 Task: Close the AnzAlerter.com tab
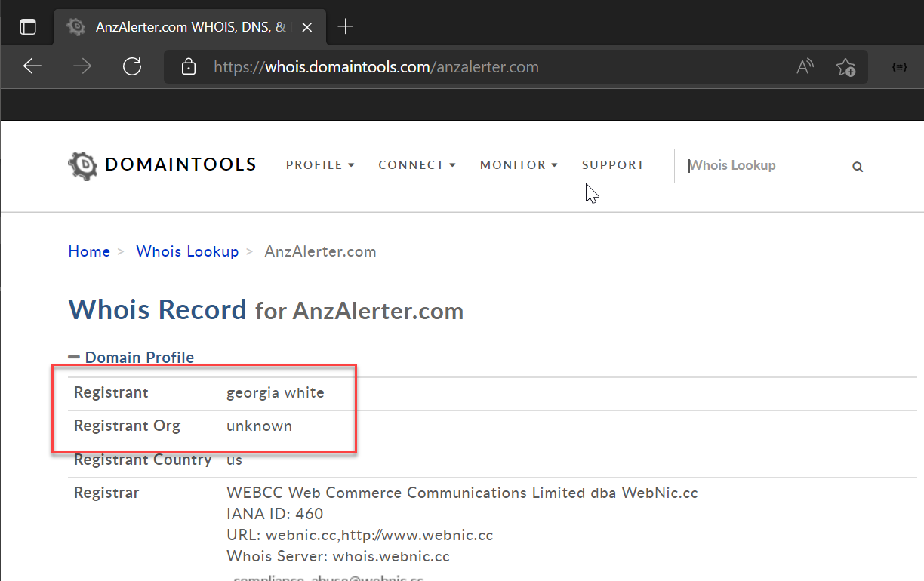[307, 27]
